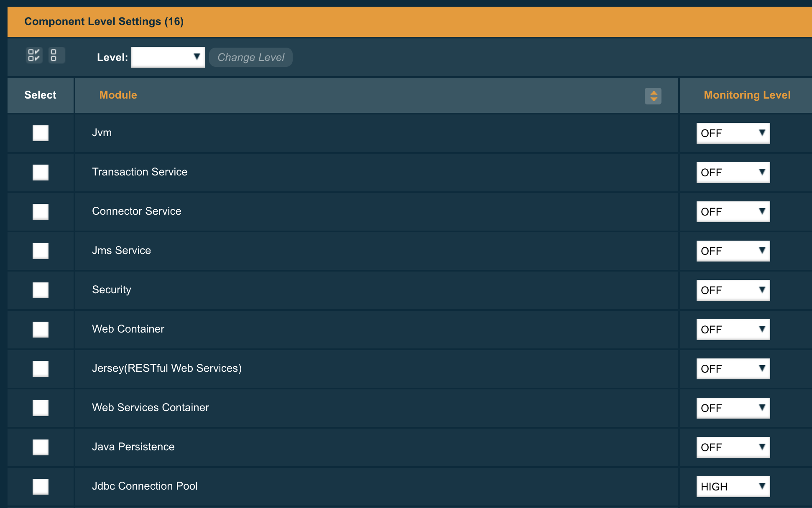Toggle the Security module checkbox
812x508 pixels.
point(39,290)
